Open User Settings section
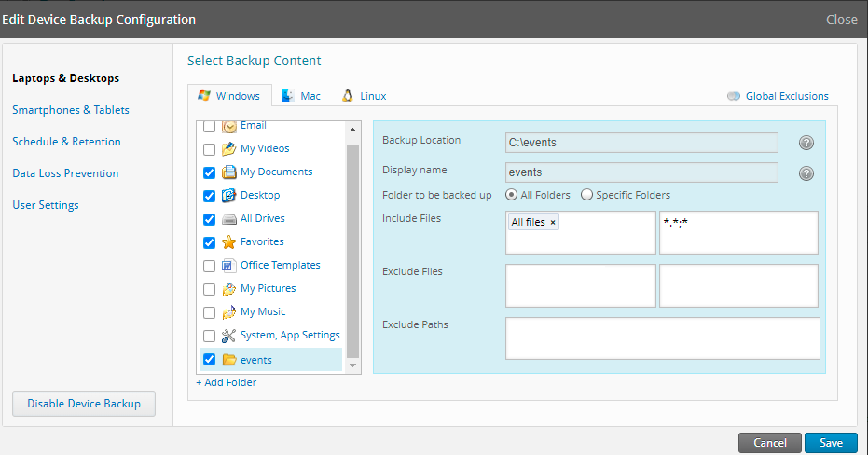Viewport: 868px width, 455px height. click(x=46, y=205)
